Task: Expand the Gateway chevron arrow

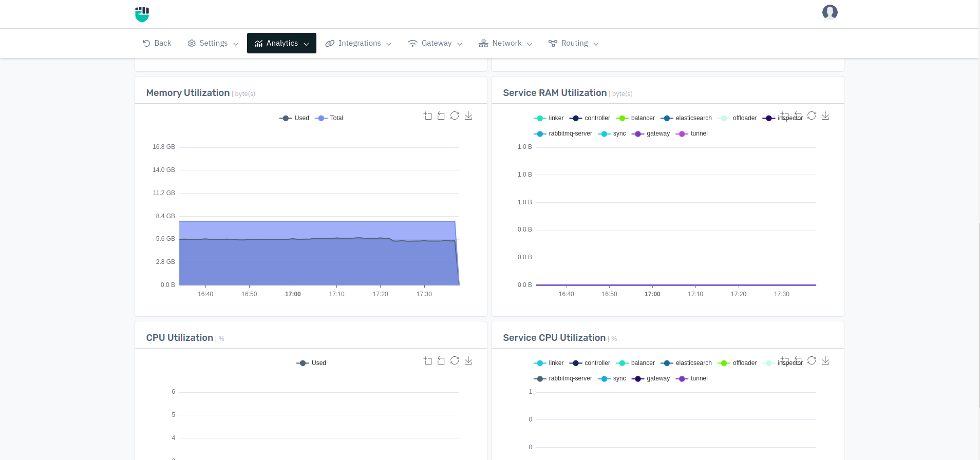Action: [x=460, y=44]
